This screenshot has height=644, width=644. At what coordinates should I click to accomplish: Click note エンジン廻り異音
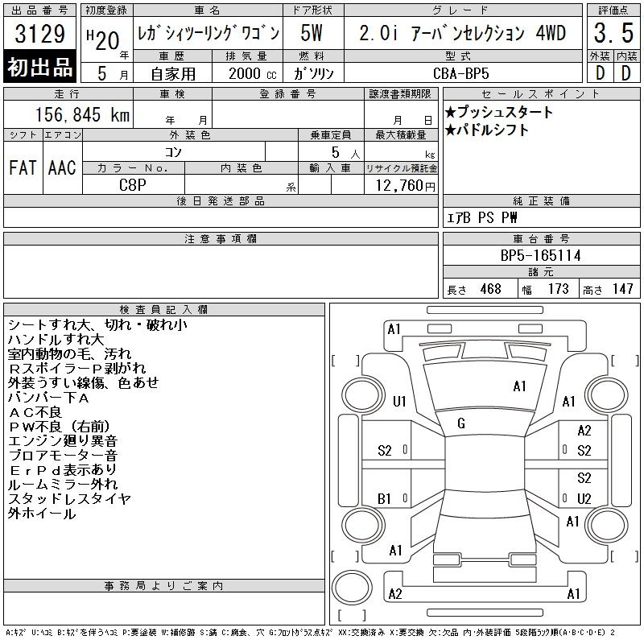(x=63, y=440)
